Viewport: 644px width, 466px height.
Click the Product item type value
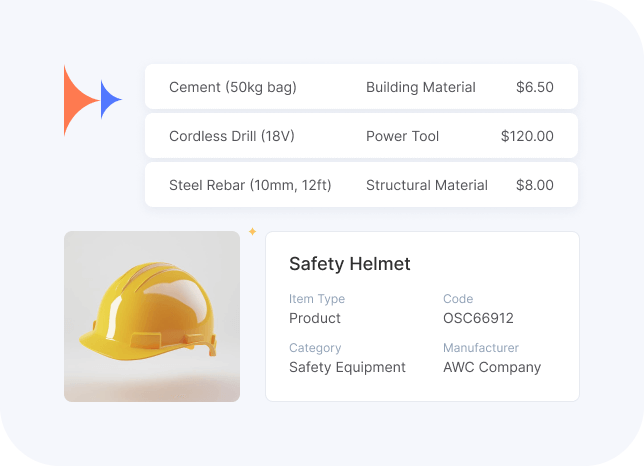pyautogui.click(x=315, y=318)
